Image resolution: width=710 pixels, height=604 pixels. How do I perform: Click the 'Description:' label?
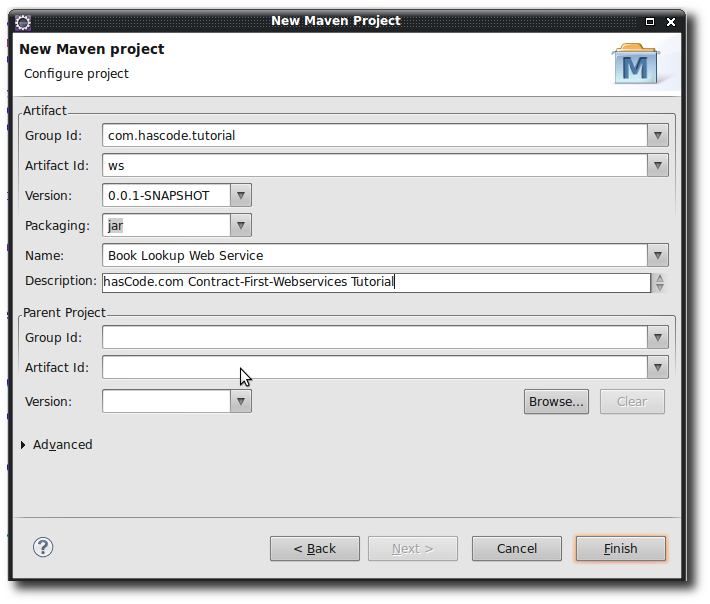point(61,281)
